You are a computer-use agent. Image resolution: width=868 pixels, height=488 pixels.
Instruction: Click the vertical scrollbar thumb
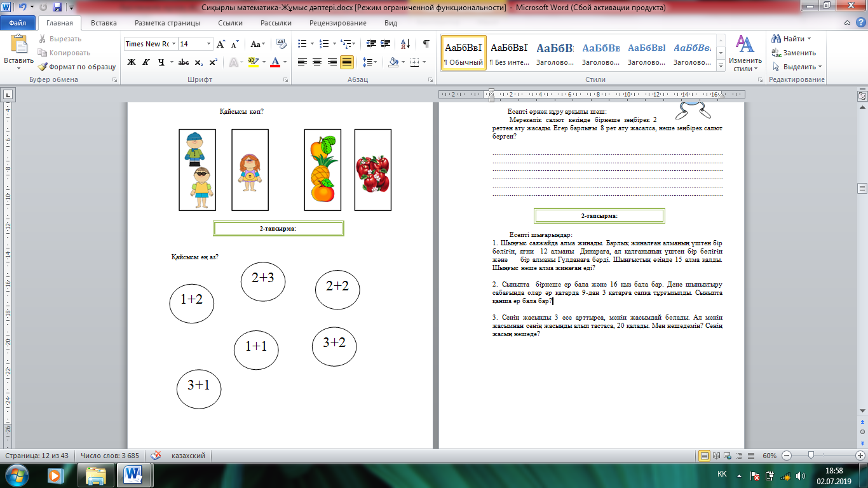tap(862, 188)
